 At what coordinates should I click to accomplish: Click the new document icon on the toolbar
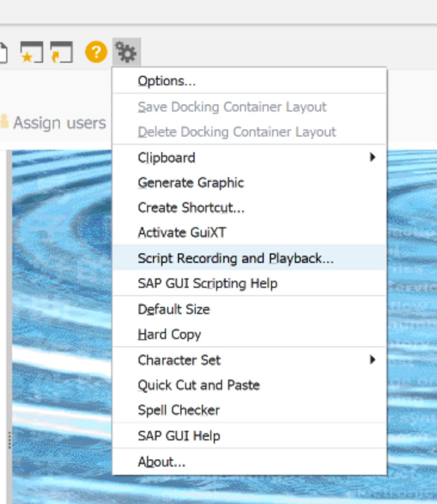(3, 51)
